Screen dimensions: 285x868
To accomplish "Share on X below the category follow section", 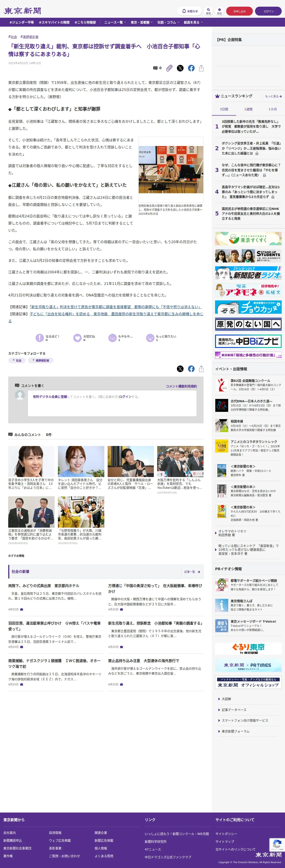I will click(x=180, y=369).
